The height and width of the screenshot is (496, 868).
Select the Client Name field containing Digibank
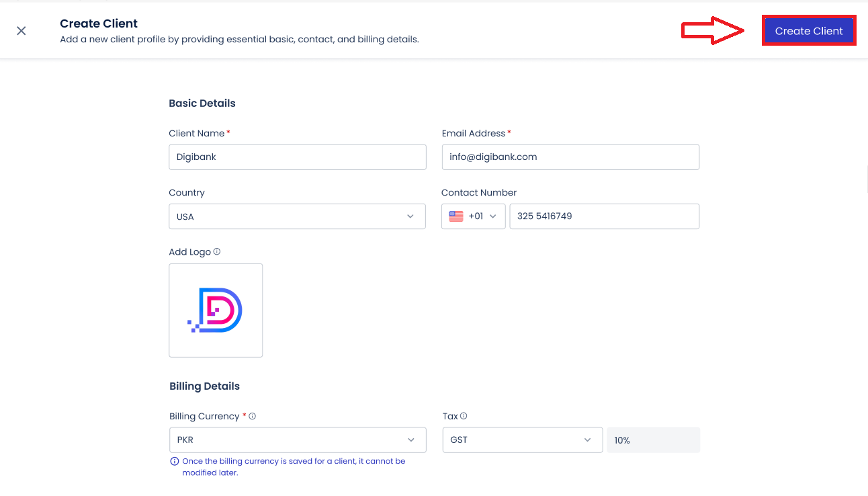tap(297, 157)
